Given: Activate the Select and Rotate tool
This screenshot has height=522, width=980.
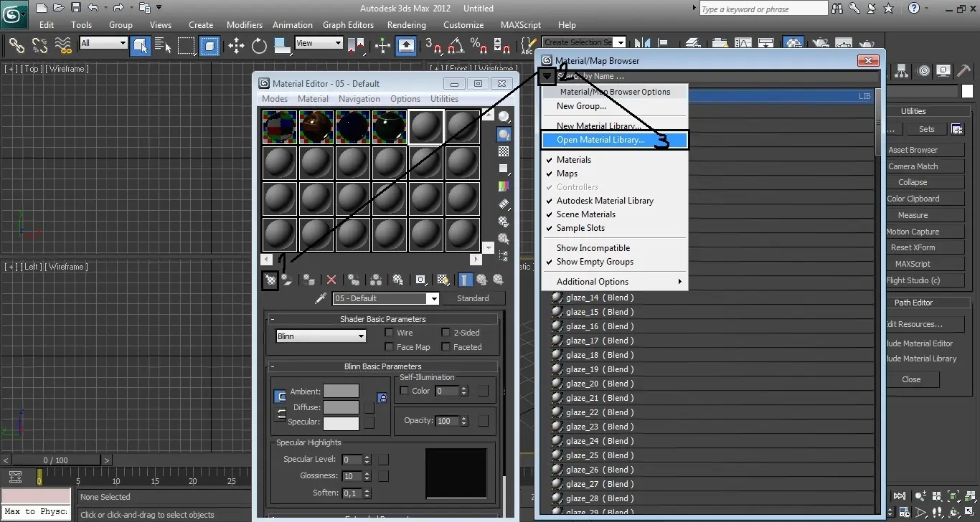Looking at the screenshot, I should click(x=259, y=46).
